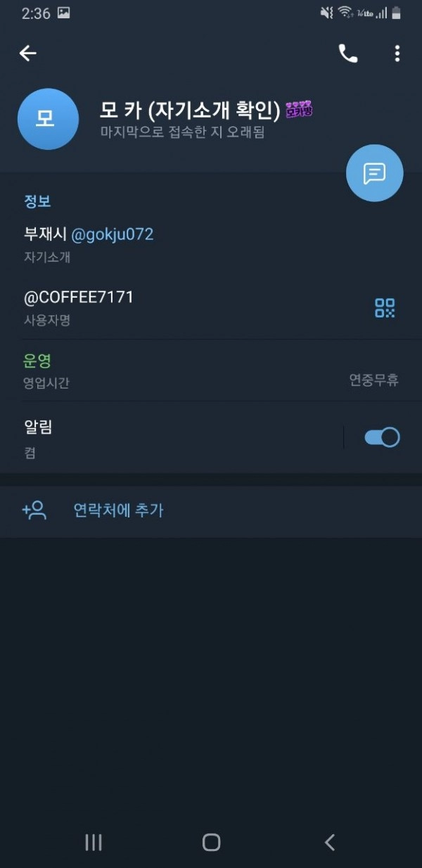Start a voice call via phone icon
Image resolution: width=422 pixels, height=868 pixels.
[348, 54]
